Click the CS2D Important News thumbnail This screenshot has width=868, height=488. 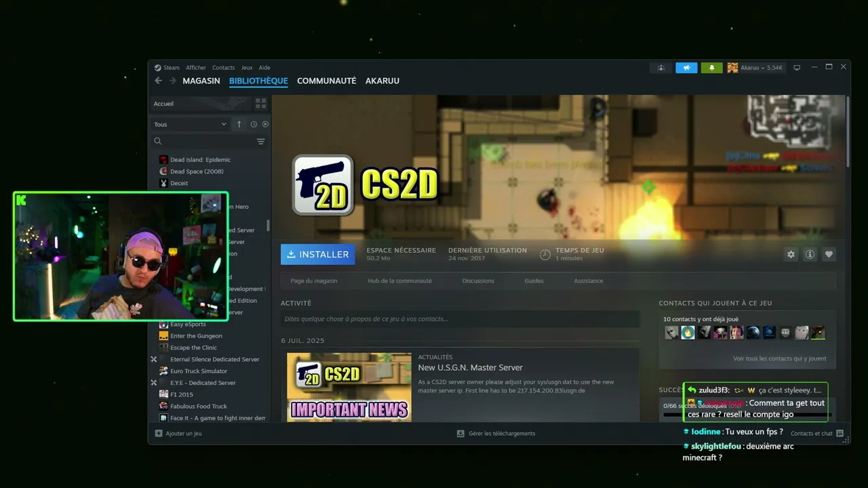(349, 387)
